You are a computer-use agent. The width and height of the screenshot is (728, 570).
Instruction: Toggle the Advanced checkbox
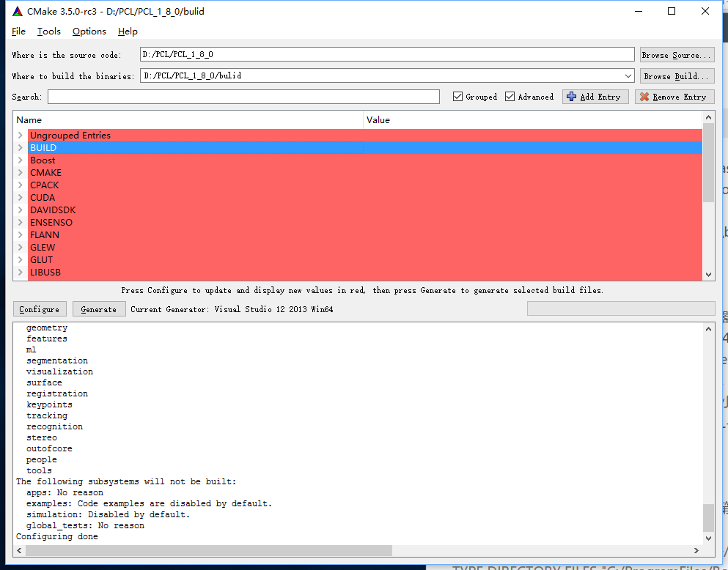[510, 97]
